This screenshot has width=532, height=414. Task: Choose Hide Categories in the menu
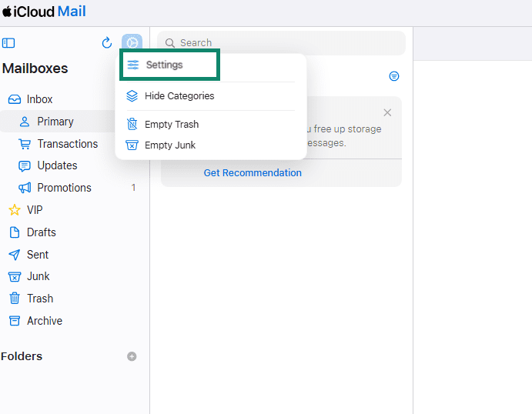[x=211, y=96]
